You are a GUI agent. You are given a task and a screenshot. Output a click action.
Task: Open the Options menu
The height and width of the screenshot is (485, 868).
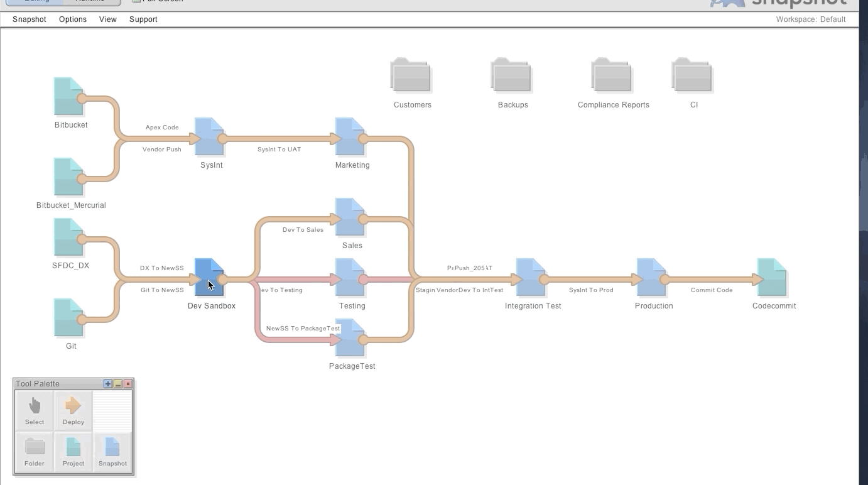coord(73,19)
